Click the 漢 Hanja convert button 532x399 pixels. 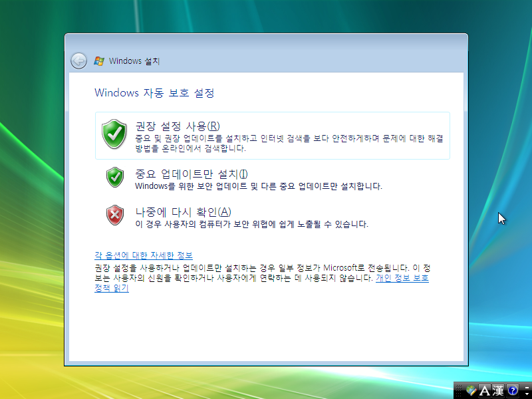(x=498, y=390)
